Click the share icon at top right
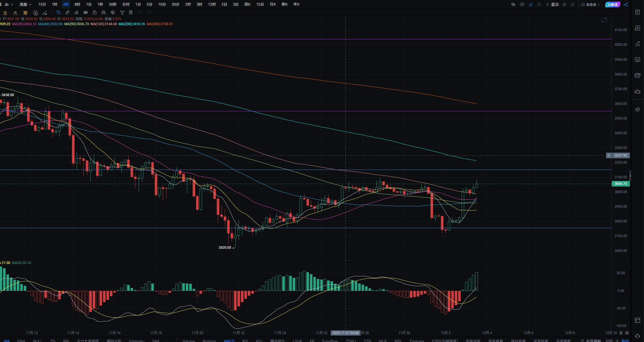The height and width of the screenshot is (342, 644). click(626, 5)
